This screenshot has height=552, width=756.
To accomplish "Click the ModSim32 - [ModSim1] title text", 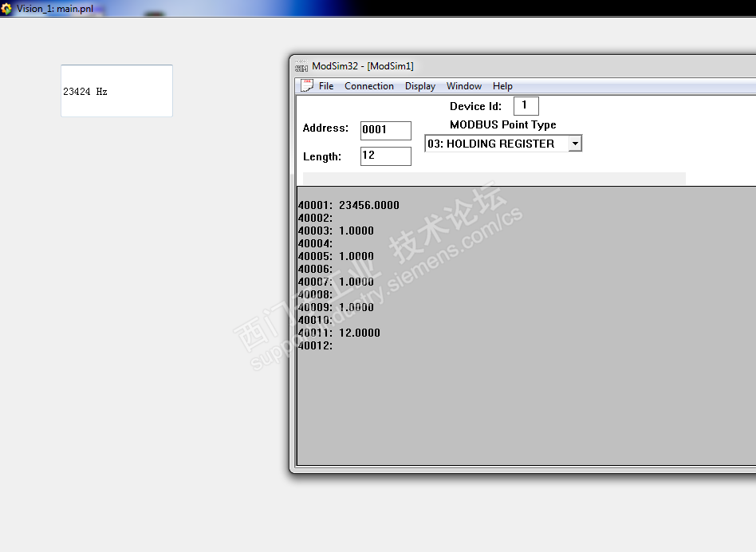I will [x=363, y=66].
